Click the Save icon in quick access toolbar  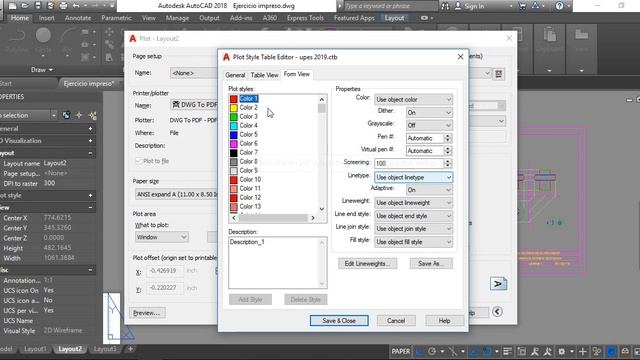[38, 6]
